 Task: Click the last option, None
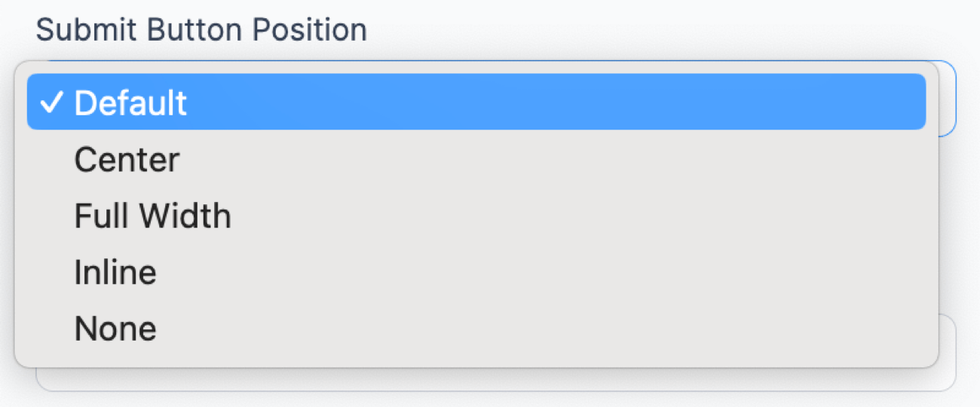click(x=476, y=329)
